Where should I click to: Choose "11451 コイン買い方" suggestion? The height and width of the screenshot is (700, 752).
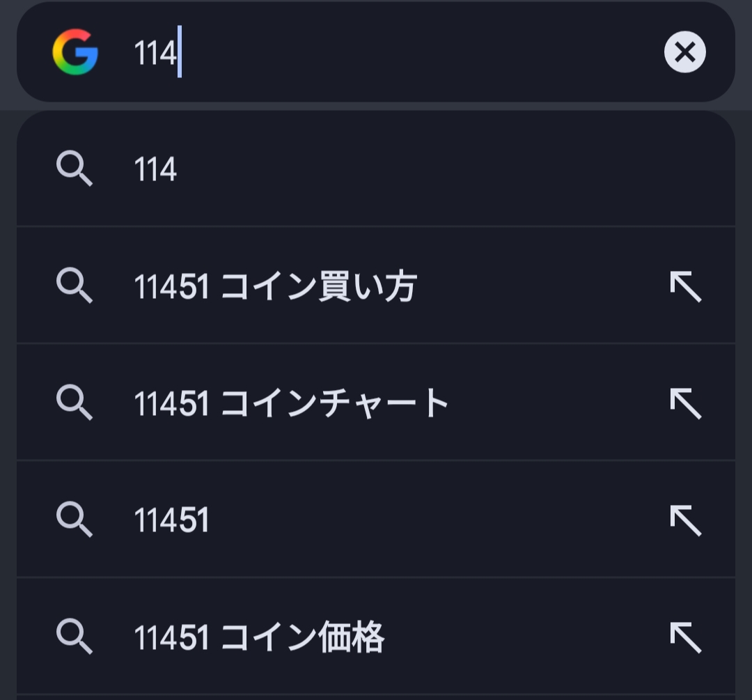[276, 286]
